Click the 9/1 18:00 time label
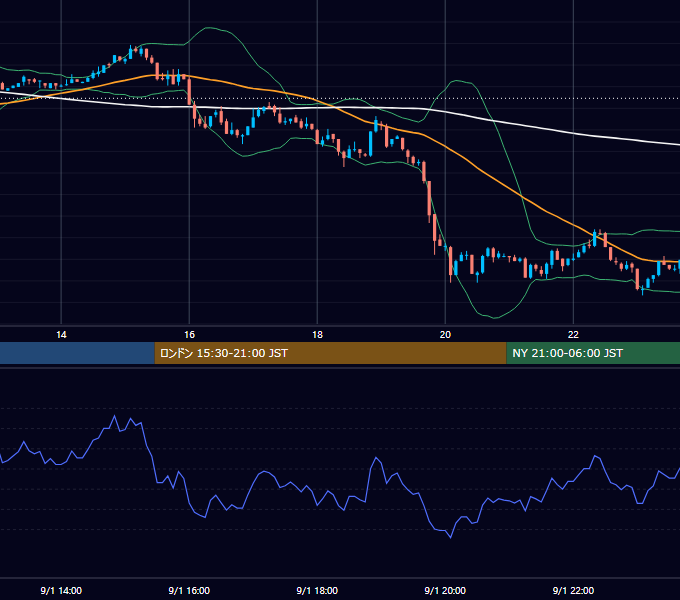 click(x=317, y=590)
